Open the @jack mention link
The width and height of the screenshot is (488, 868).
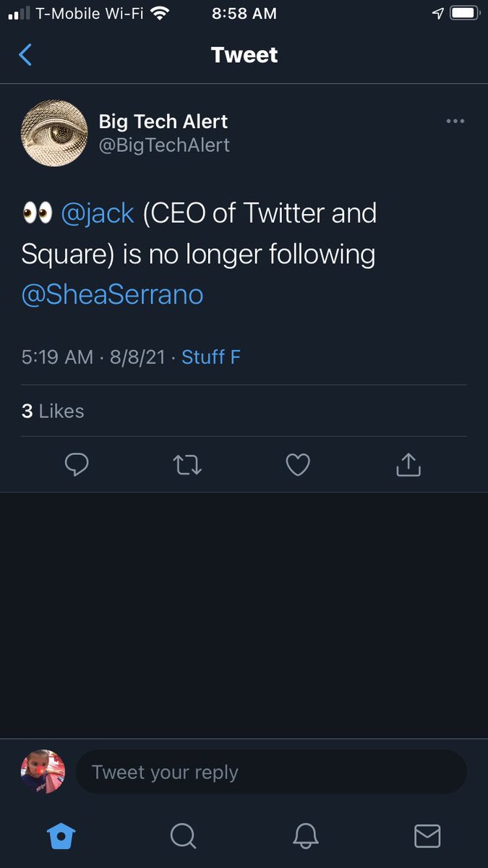[98, 213]
